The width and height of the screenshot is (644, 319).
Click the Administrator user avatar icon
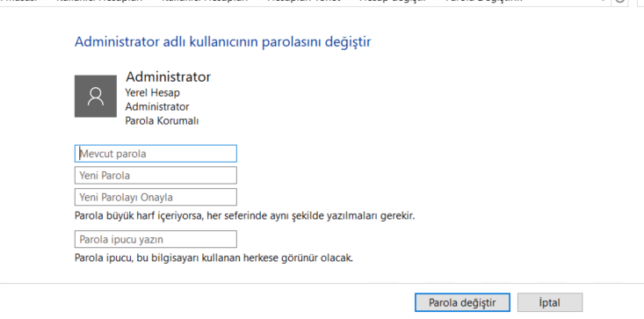(95, 96)
